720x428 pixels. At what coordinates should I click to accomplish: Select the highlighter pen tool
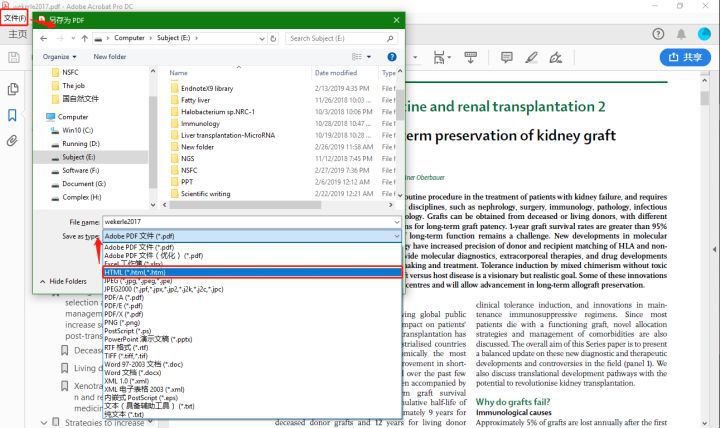pos(531,57)
